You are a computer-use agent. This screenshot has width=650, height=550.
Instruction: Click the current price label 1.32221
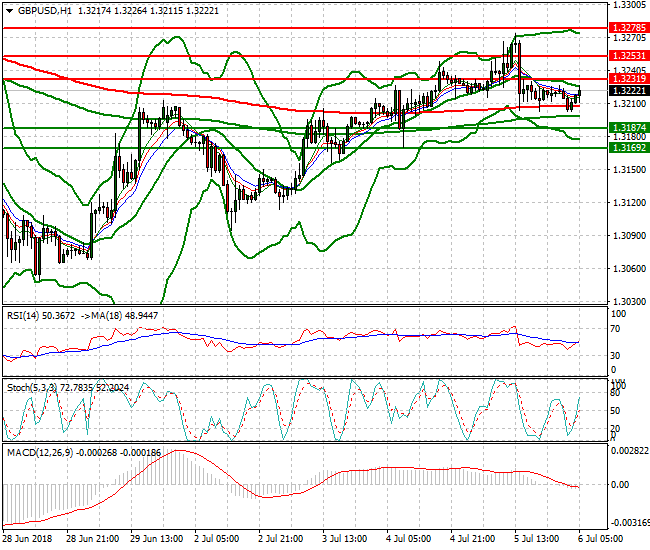629,90
